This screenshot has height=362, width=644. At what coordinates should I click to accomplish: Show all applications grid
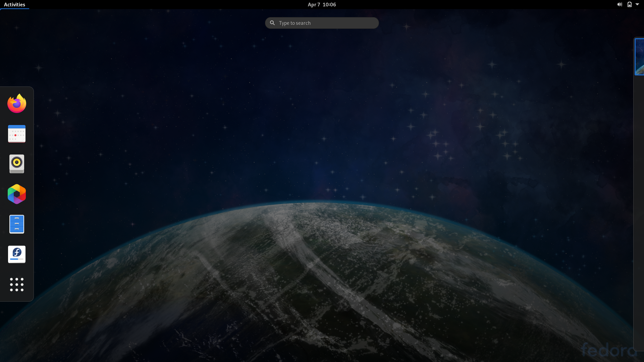pos(17,285)
